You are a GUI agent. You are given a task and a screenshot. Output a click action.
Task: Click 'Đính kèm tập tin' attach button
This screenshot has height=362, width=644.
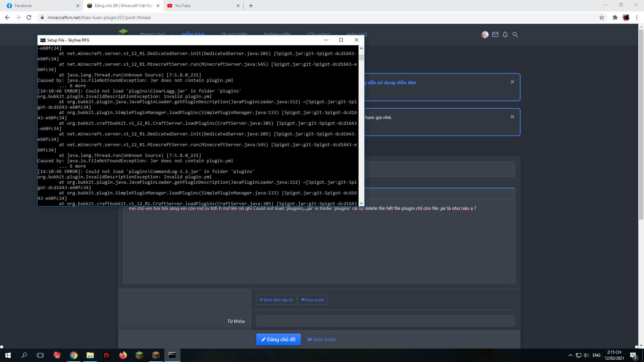pos(276,300)
